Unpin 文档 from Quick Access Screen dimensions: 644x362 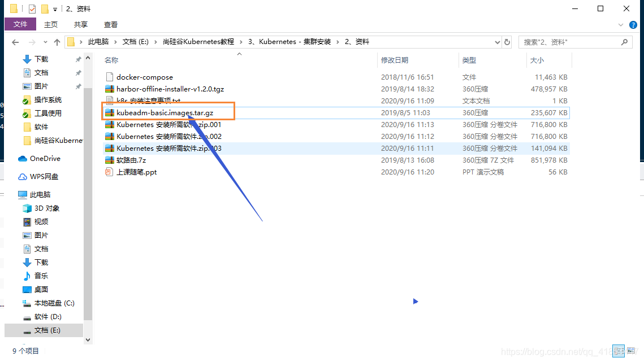point(80,72)
